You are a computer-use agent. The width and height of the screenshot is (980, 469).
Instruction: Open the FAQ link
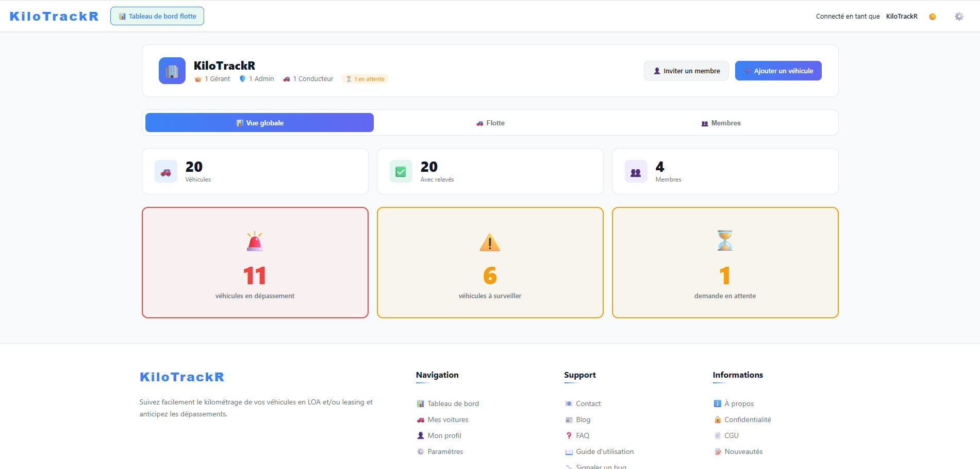[x=577, y=435]
